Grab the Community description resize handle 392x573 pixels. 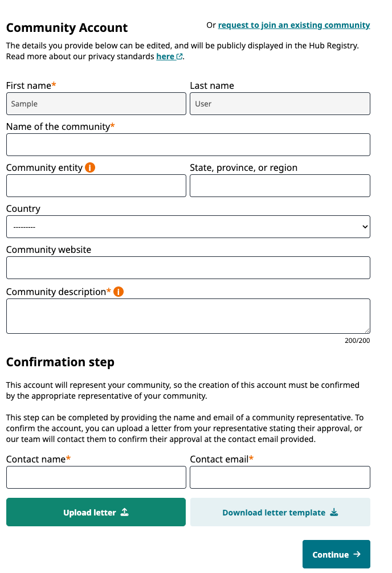pos(367,330)
